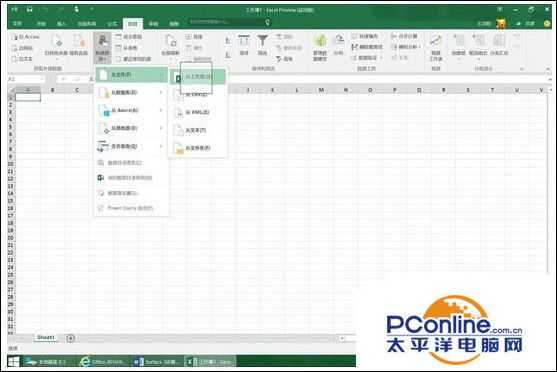
Task: Select From CSV submenu item
Action: (x=198, y=95)
